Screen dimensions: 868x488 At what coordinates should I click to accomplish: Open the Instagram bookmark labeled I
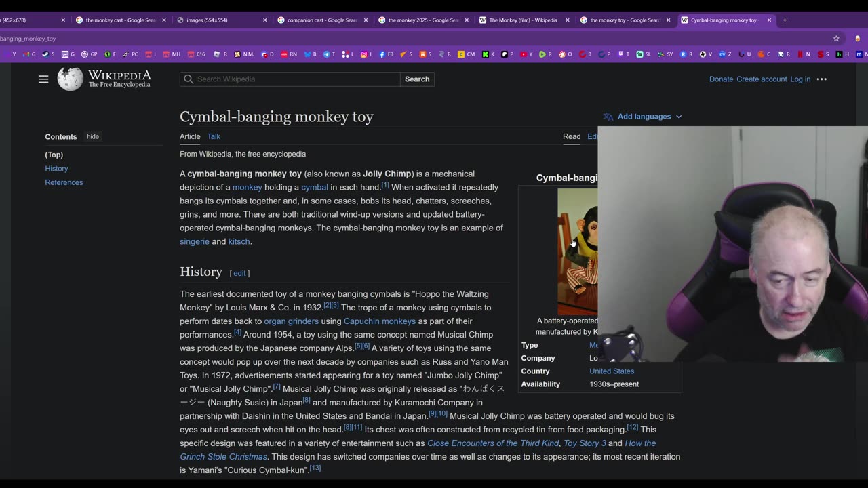[366, 54]
